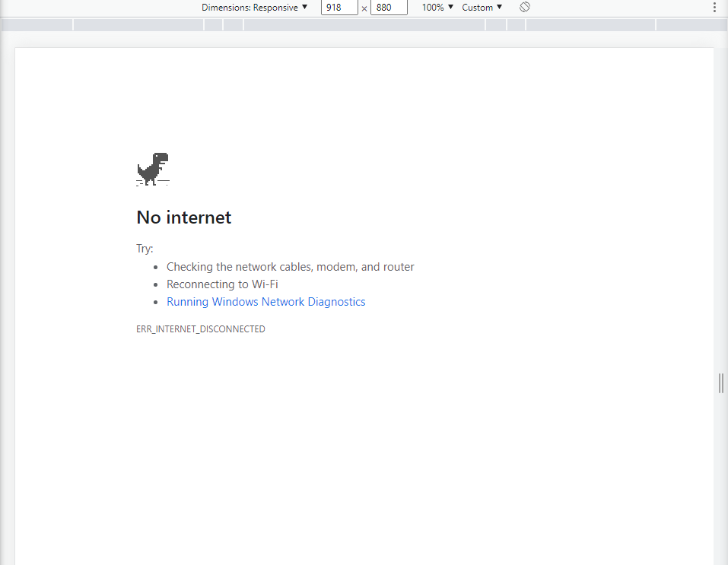This screenshot has width=728, height=565.
Task: Click the Reconnecting to Wi-Fi suggestion
Action: [222, 284]
